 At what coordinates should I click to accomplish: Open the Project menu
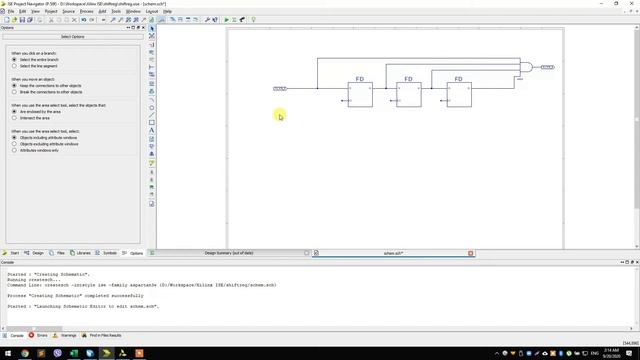click(x=51, y=11)
